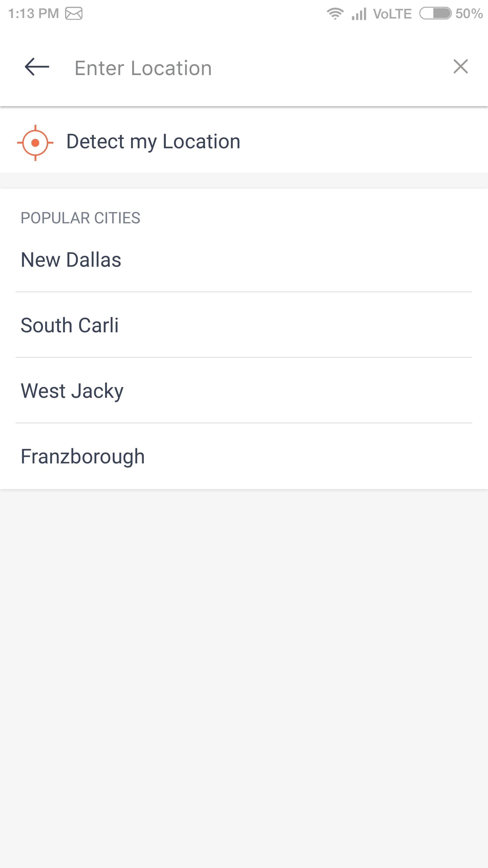Select Franzborough as location

point(83,456)
